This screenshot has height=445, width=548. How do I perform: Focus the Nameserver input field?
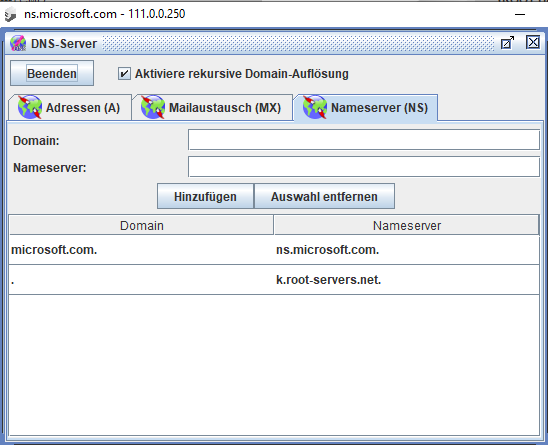coord(364,167)
